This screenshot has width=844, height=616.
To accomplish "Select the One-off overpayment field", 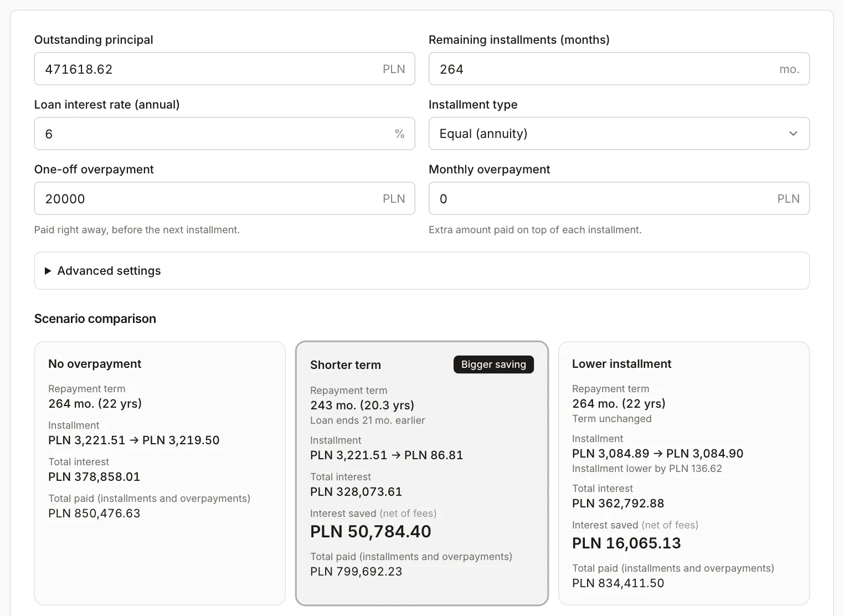I will click(224, 198).
